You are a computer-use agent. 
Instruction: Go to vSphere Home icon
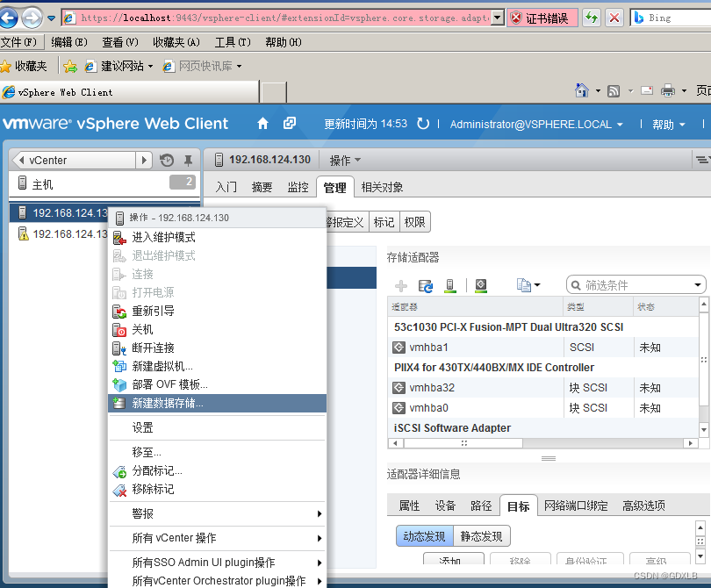(262, 124)
